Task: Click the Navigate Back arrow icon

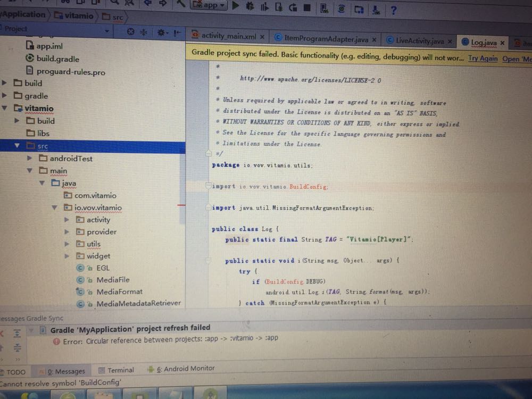Action: [147, 3]
